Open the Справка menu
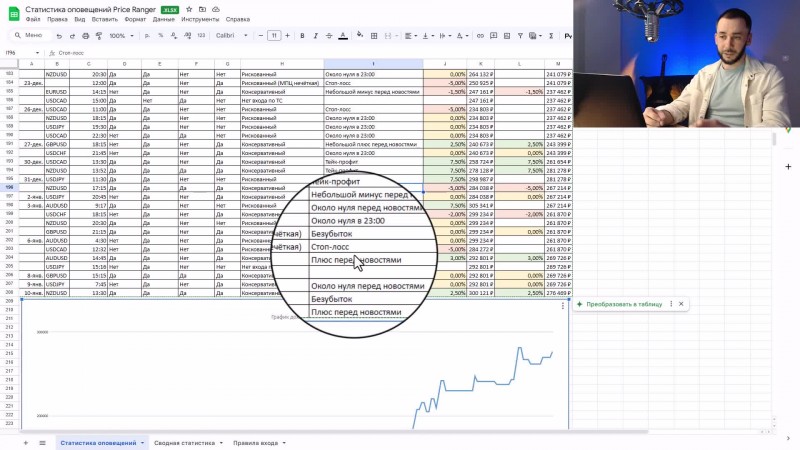The image size is (800, 450). point(238,19)
